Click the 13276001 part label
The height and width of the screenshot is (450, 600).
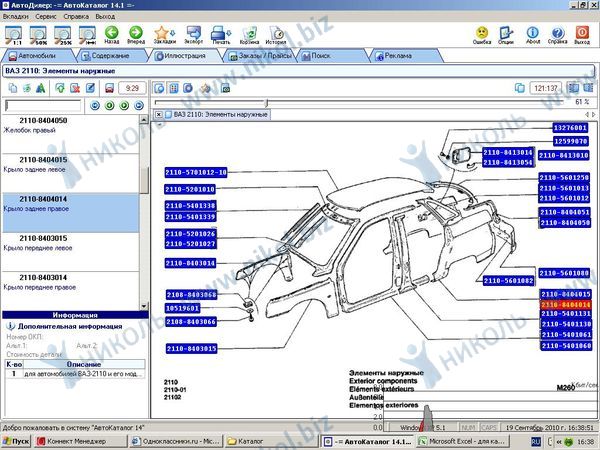(570, 128)
